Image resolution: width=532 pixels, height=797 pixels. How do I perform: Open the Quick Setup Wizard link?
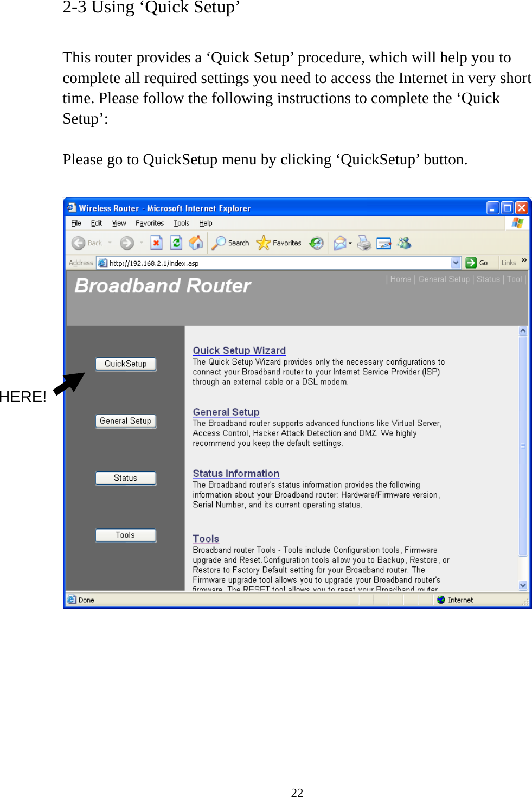pos(239,350)
